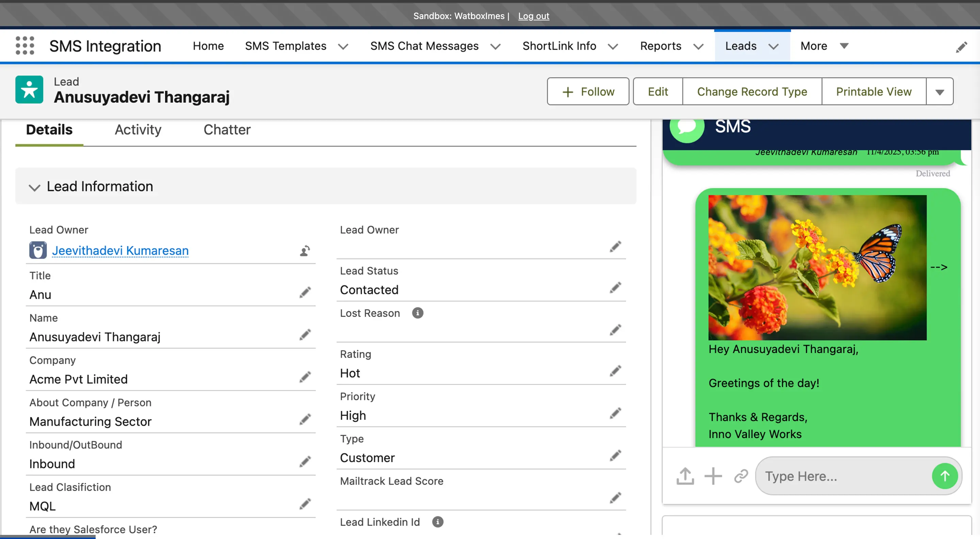980x539 pixels.
Task: Edit the Name field with pencil icon
Action: (x=305, y=335)
